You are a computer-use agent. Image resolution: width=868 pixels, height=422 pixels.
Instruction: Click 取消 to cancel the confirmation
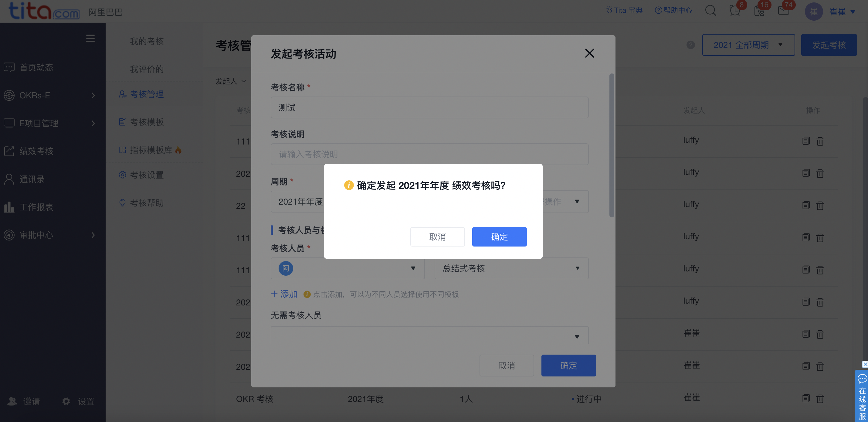(437, 237)
